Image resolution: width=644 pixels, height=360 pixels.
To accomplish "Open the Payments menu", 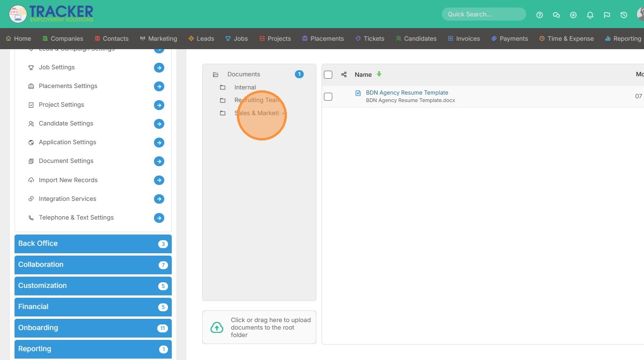I will tap(509, 39).
